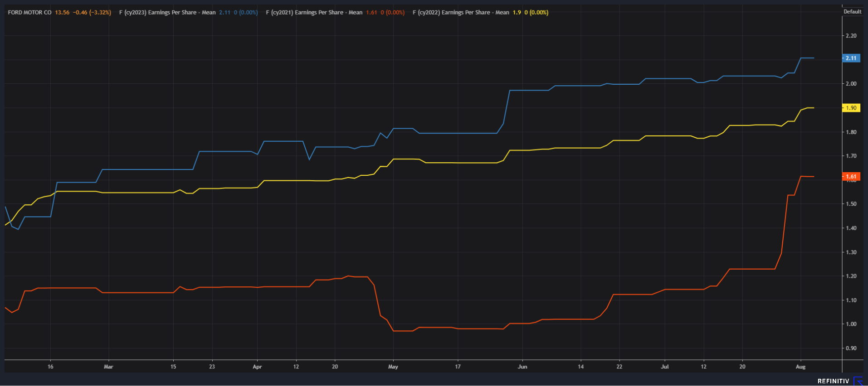Click the Aug date axis label

point(801,367)
